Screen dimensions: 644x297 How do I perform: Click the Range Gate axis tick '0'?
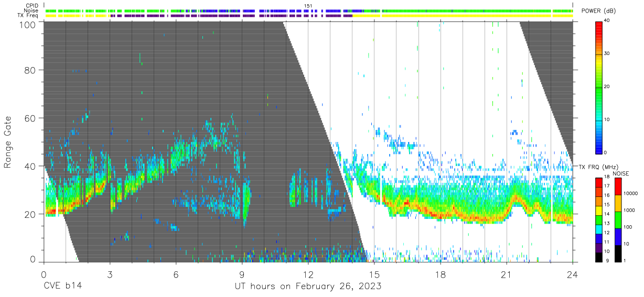[33, 259]
